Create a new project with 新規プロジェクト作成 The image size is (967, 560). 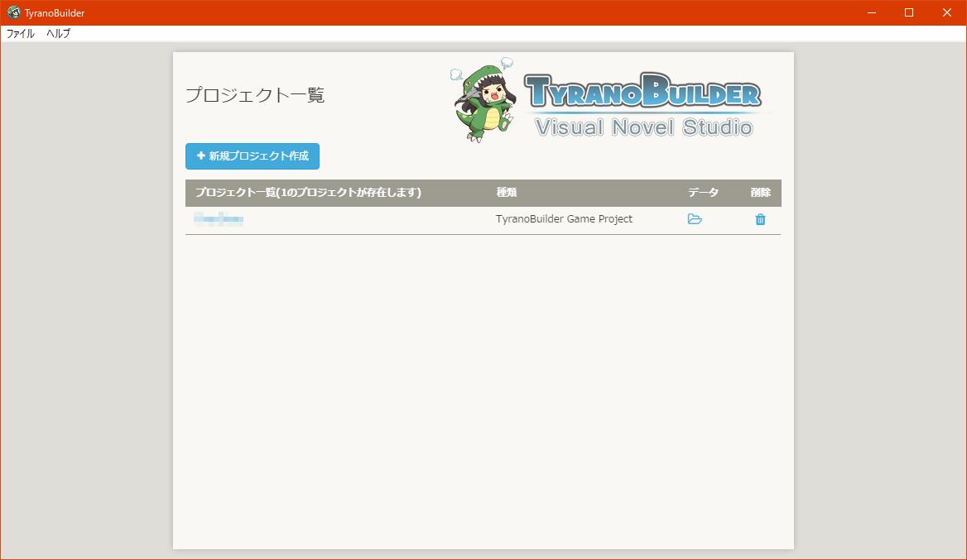[253, 156]
